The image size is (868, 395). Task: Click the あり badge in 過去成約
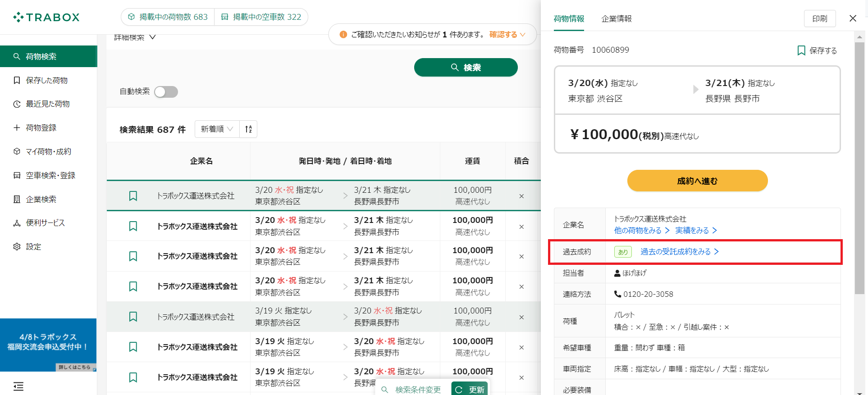[x=623, y=252]
